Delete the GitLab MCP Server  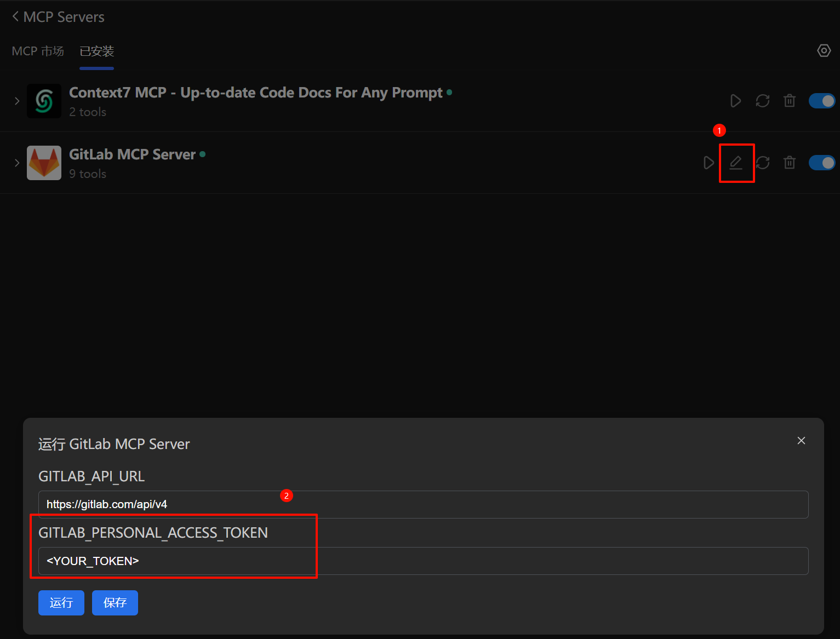[789, 163]
